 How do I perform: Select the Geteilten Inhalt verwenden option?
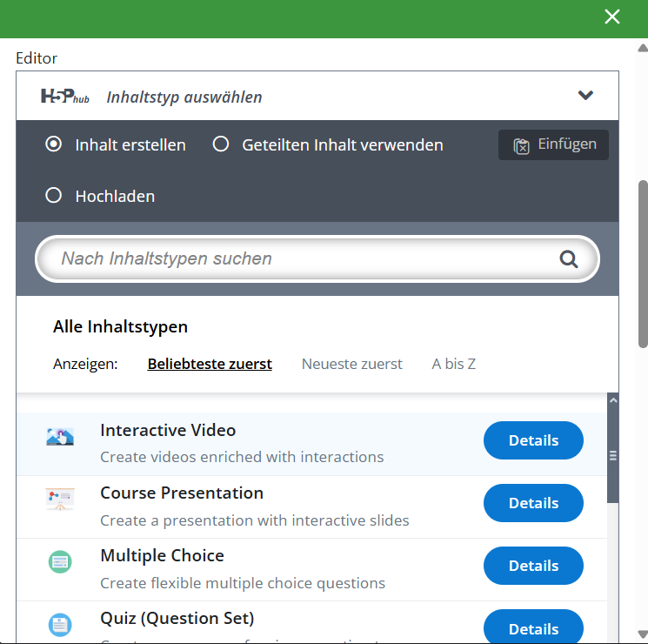tap(221, 144)
